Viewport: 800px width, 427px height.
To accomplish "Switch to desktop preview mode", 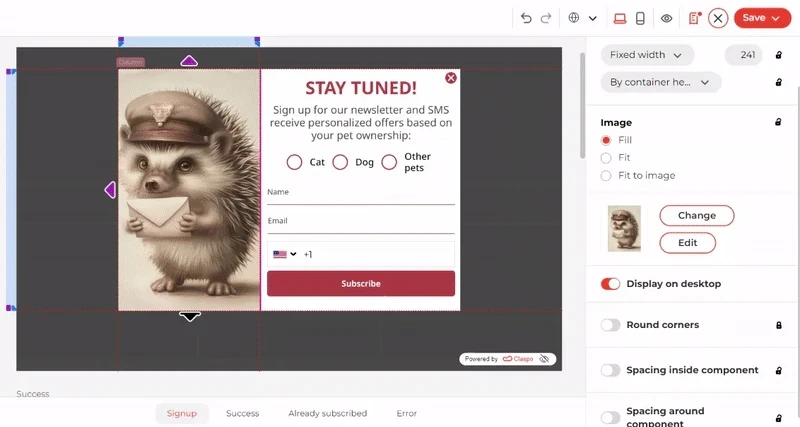I will point(620,18).
